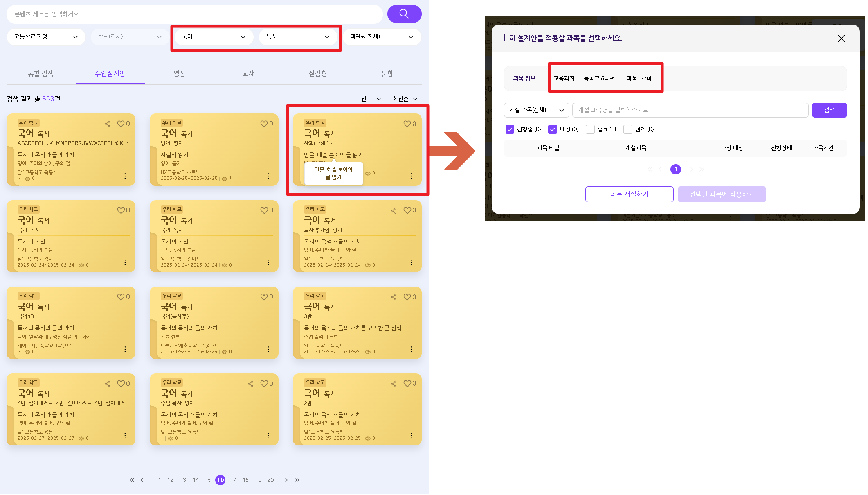Open three-dot menu on 2반 card
This screenshot has height=495, width=868.
(x=411, y=436)
